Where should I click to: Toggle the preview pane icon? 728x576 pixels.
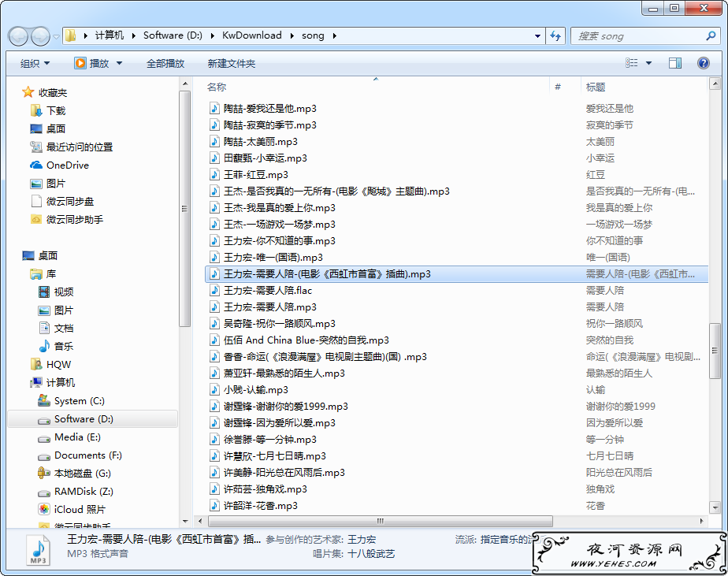(675, 63)
